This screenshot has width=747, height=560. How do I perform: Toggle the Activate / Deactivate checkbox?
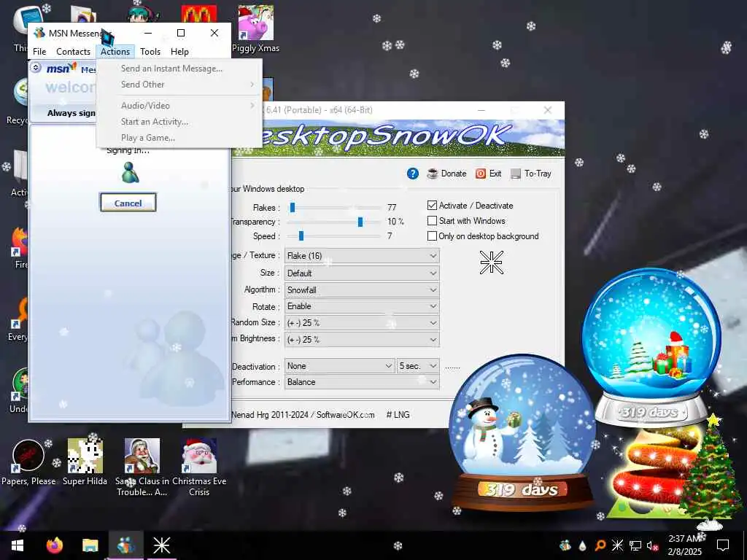[432, 205]
